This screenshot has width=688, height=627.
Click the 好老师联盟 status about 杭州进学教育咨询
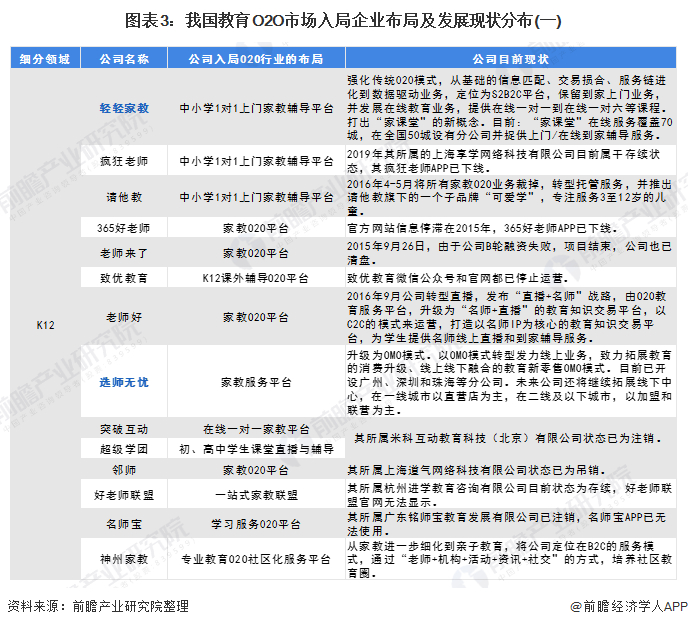[510, 495]
